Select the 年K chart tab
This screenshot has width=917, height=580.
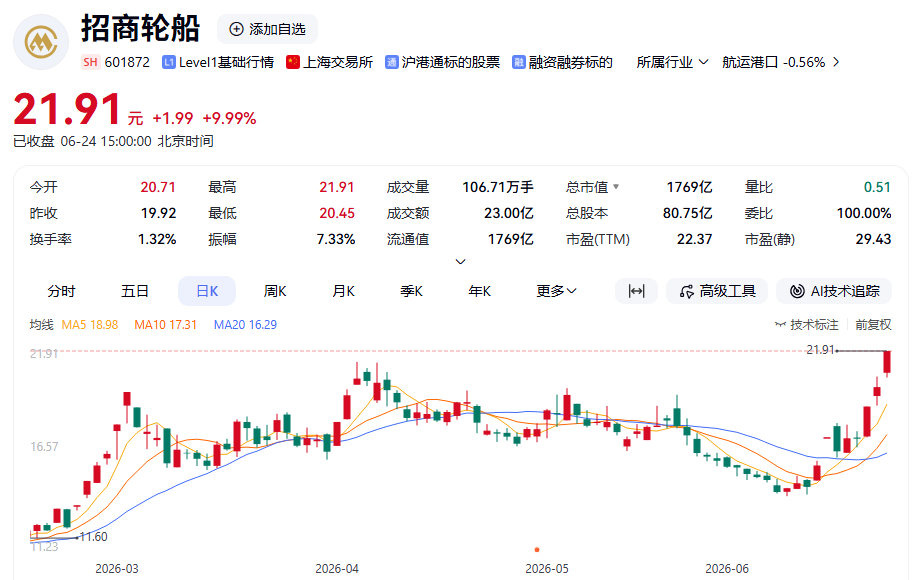pyautogui.click(x=480, y=291)
